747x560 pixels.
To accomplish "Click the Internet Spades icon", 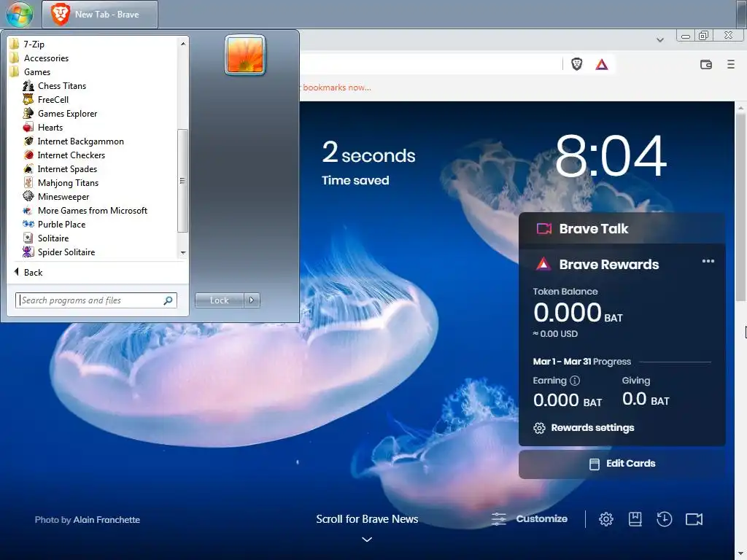I will [28, 169].
